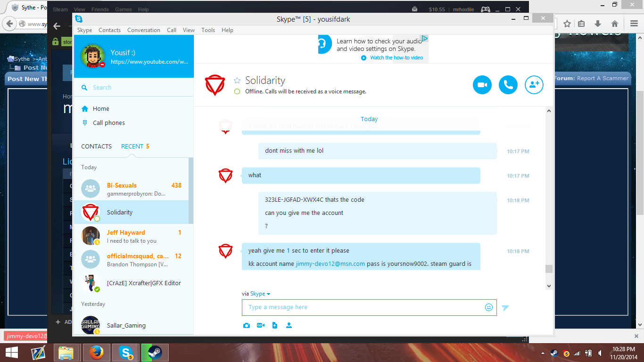Click the Skype logo in the title bar
The width and height of the screenshot is (644, 362).
[x=79, y=19]
